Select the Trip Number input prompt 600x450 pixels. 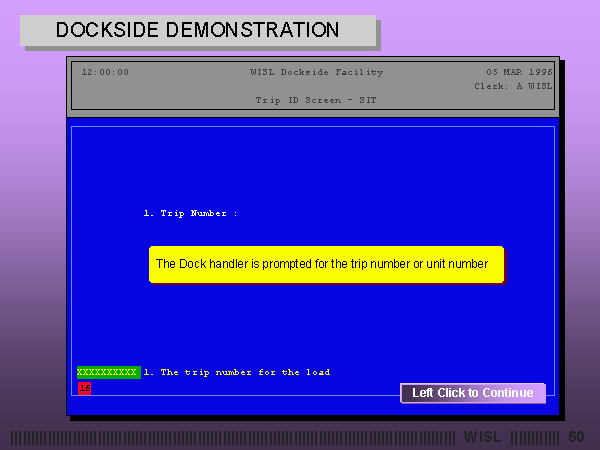pyautogui.click(x=190, y=214)
